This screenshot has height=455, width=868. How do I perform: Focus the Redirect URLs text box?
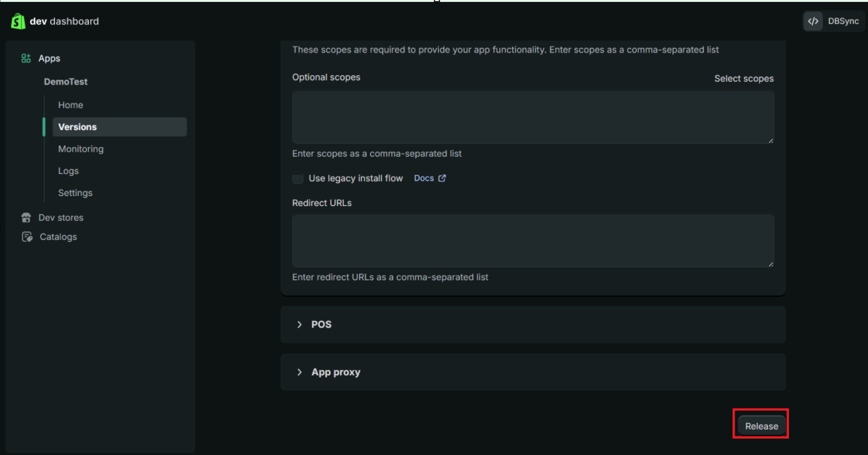[532, 240]
